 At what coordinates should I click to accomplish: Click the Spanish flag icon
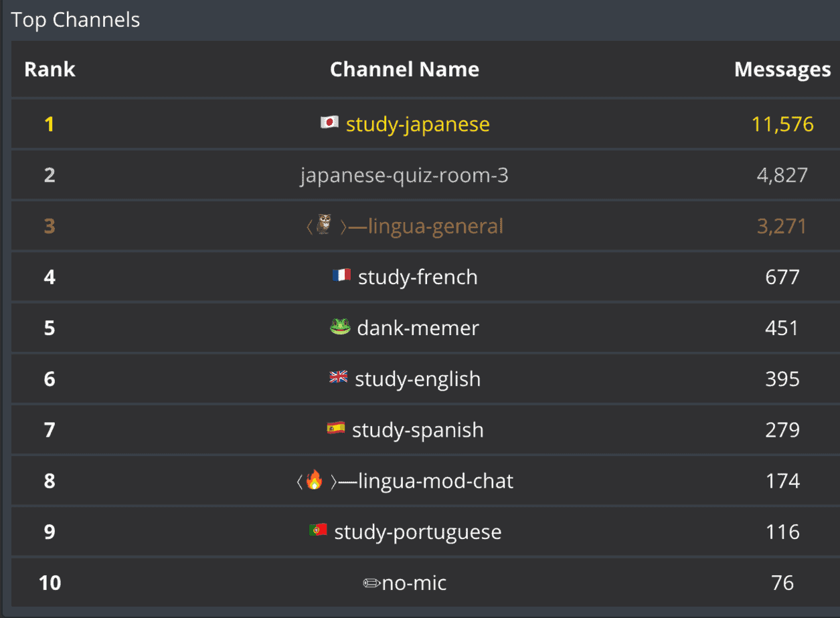point(336,428)
